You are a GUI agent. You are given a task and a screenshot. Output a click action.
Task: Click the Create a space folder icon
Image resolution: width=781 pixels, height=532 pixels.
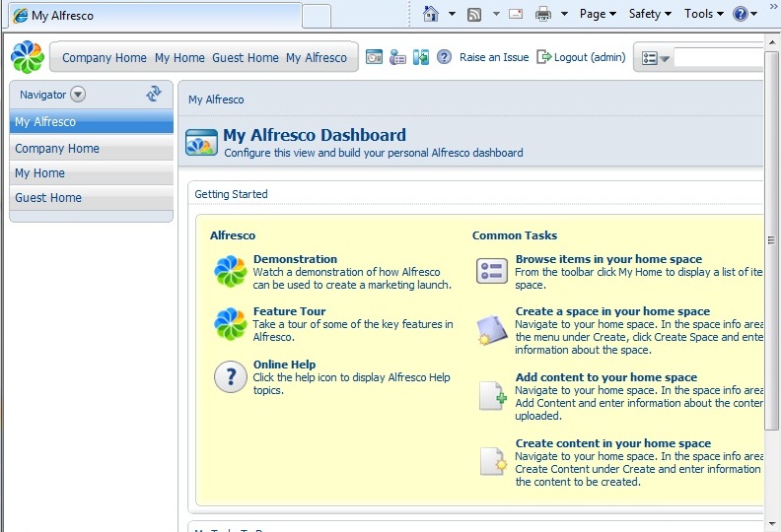point(492,330)
